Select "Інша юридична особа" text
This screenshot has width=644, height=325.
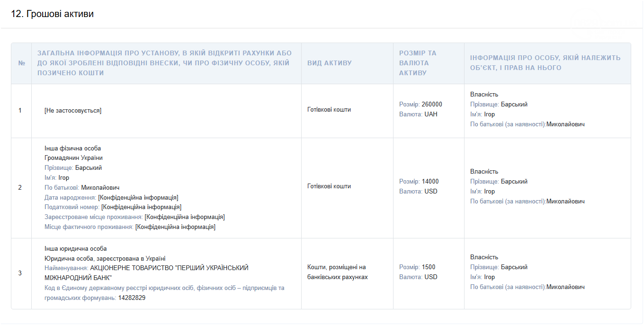click(76, 248)
